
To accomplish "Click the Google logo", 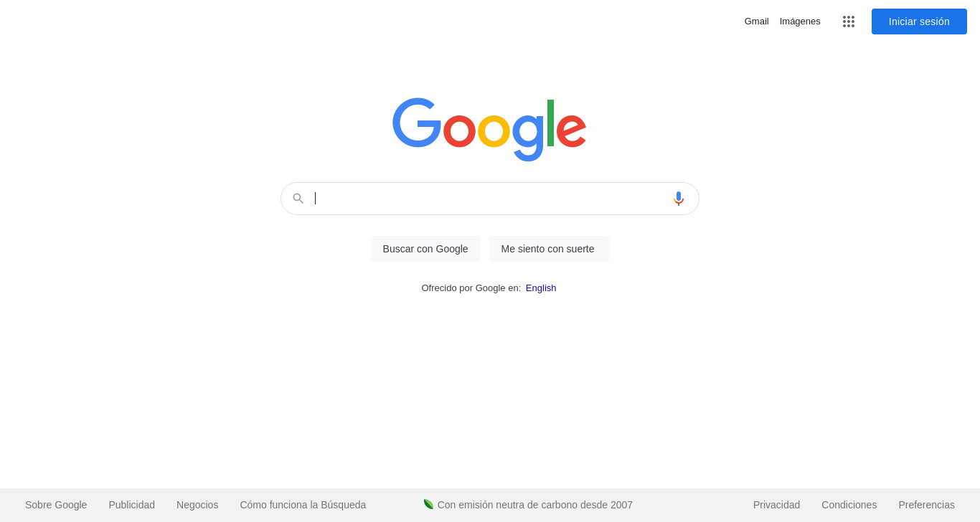I will coord(489,129).
